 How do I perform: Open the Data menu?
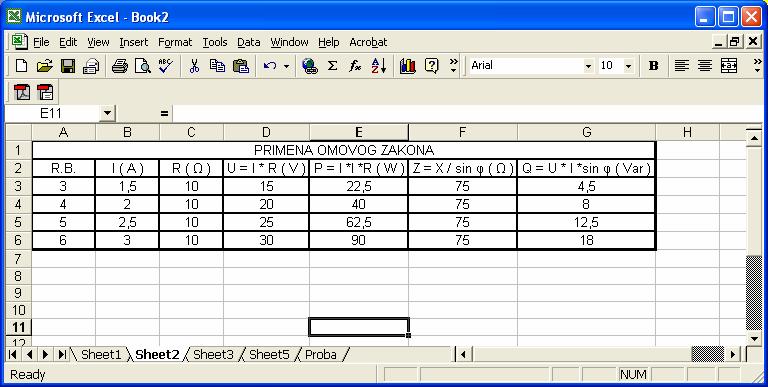pyautogui.click(x=249, y=42)
